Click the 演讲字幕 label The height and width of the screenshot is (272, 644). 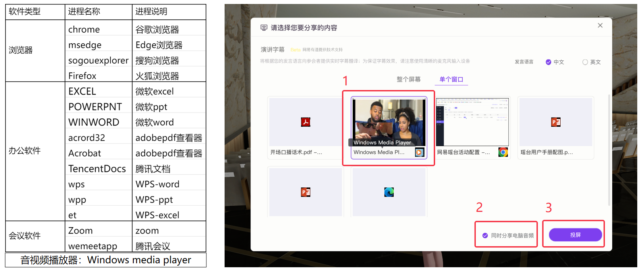coord(273,50)
